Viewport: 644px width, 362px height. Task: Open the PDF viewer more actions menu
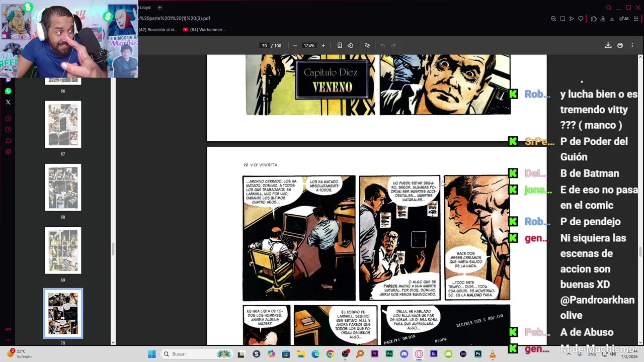(632, 45)
